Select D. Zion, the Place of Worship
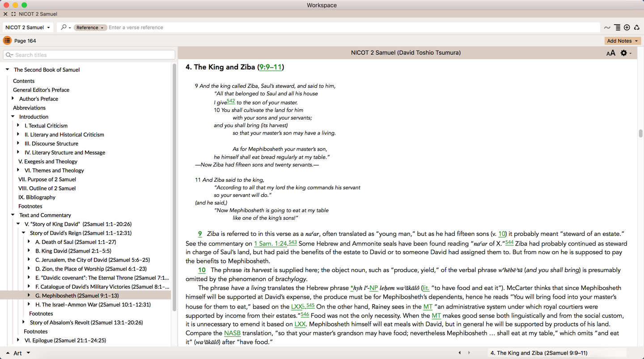The width and height of the screenshot is (644, 359). 91,269
